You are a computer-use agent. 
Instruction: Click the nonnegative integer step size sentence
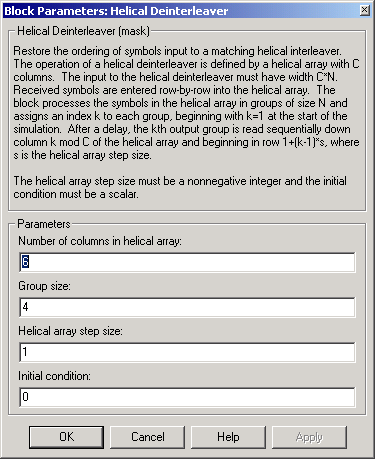(x=180, y=181)
